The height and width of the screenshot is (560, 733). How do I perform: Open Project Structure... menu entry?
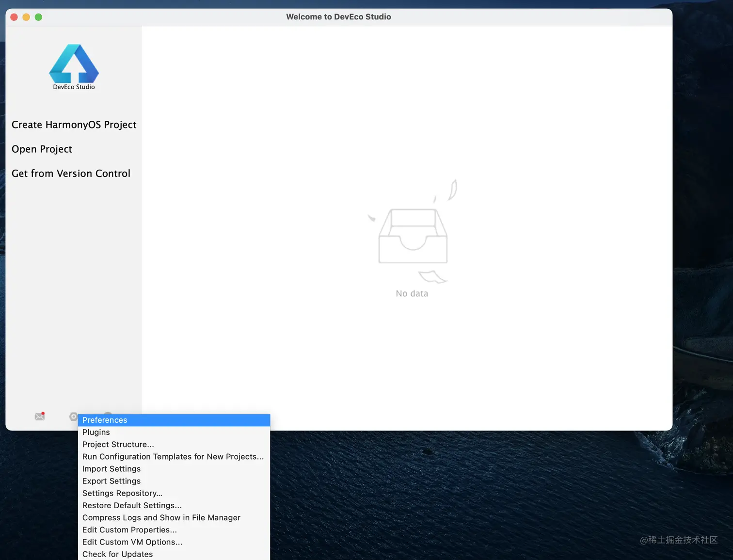pyautogui.click(x=174, y=444)
